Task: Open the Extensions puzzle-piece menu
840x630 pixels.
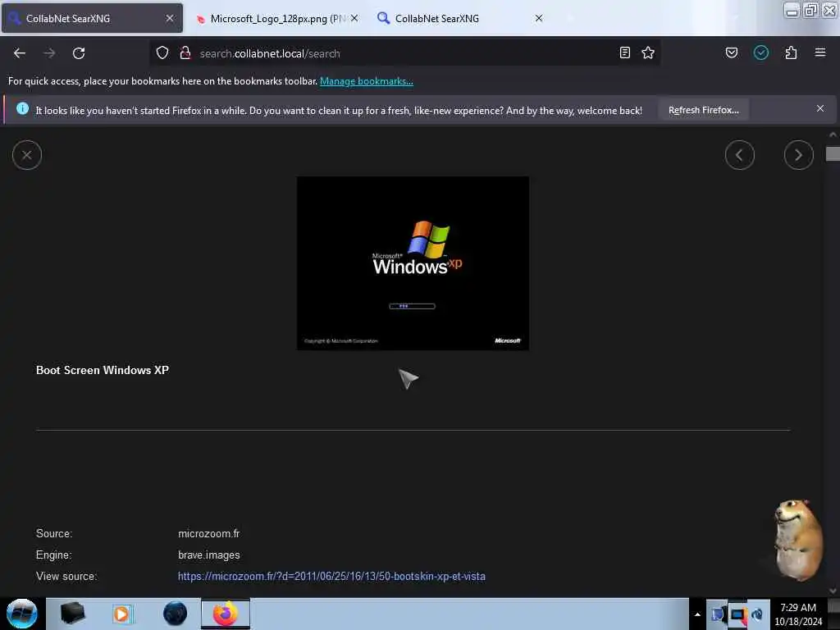Action: pyautogui.click(x=791, y=52)
